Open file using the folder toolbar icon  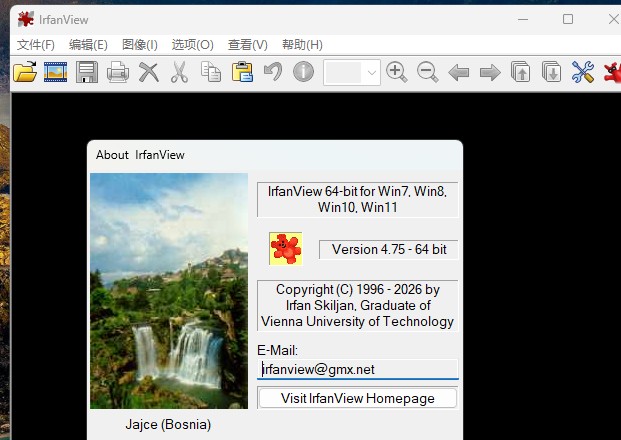(x=25, y=72)
